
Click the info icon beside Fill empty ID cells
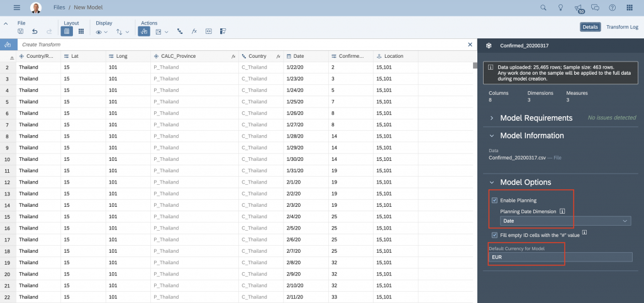point(584,233)
